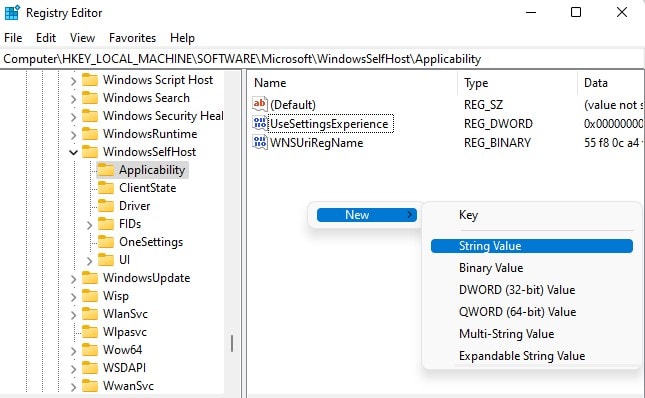Click the (Default) string value icon
Viewport: 645px width, 398px height.
click(260, 104)
